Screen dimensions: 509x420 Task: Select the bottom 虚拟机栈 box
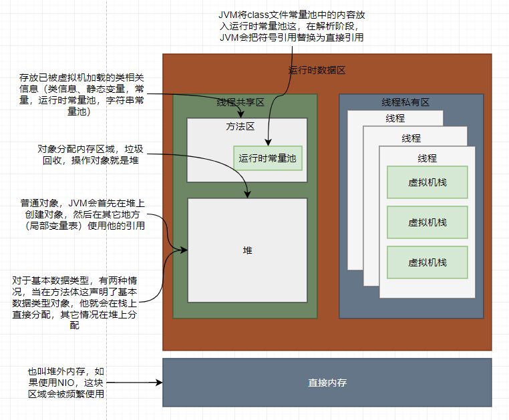point(428,262)
